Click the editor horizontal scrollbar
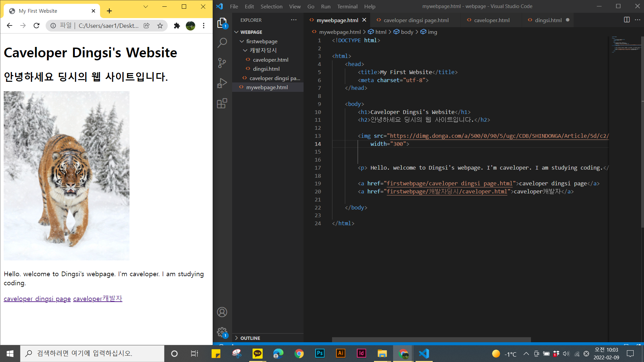 tap(431, 340)
